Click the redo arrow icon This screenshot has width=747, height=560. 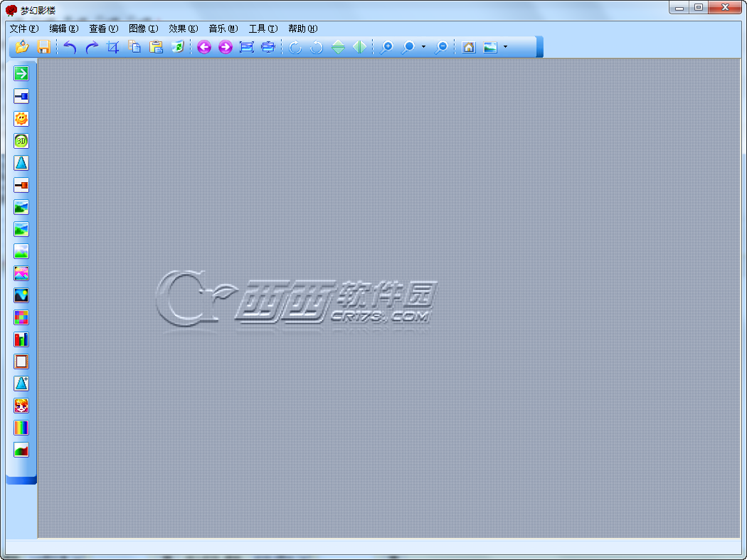[92, 47]
